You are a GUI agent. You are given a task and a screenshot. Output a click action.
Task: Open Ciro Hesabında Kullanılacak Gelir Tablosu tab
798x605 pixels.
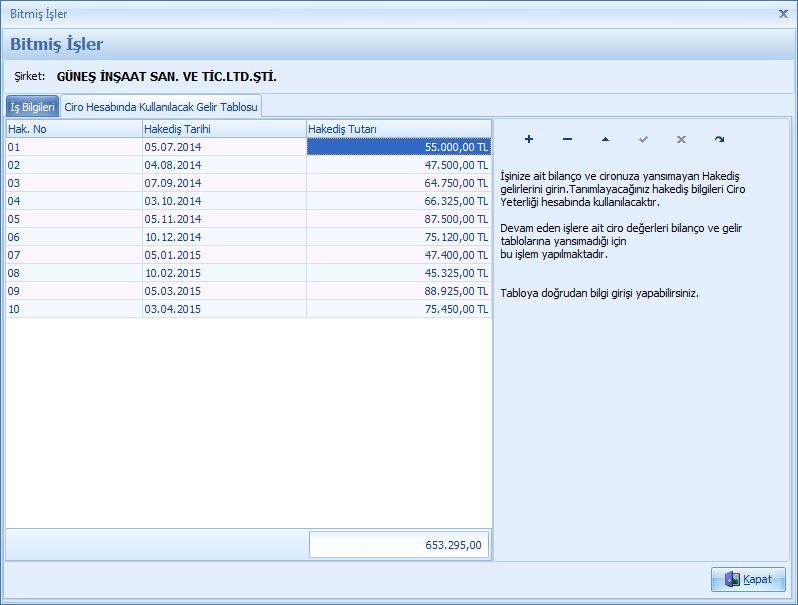pyautogui.click(x=161, y=106)
